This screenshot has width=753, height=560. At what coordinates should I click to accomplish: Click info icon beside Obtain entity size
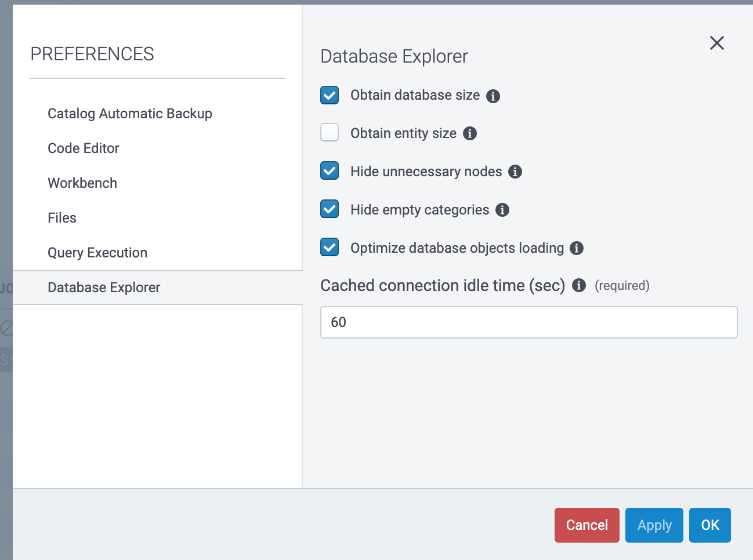pyautogui.click(x=470, y=133)
